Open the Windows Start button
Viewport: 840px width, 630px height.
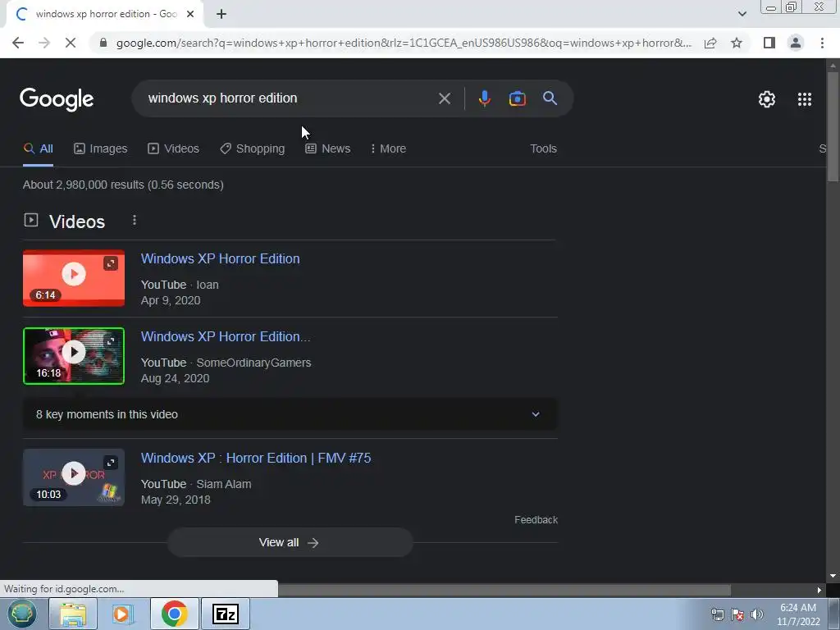point(21,614)
